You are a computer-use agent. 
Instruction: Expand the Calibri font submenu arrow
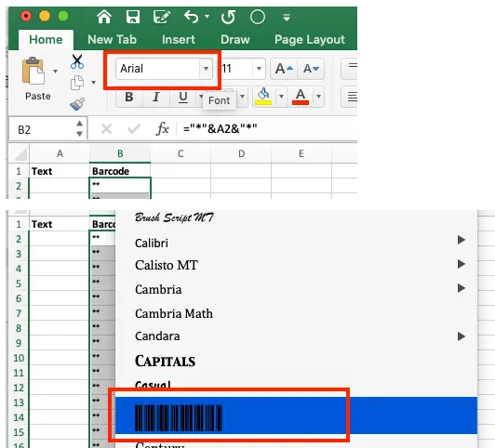[462, 240]
